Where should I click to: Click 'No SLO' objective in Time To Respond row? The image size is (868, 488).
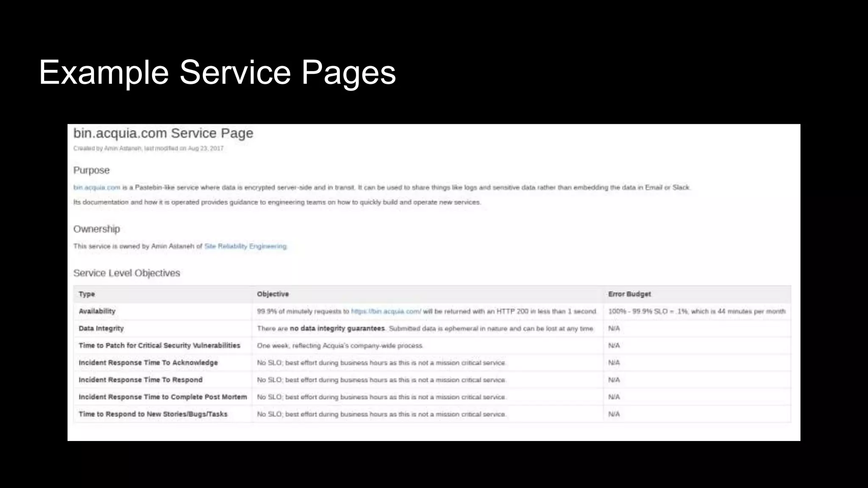pos(381,380)
